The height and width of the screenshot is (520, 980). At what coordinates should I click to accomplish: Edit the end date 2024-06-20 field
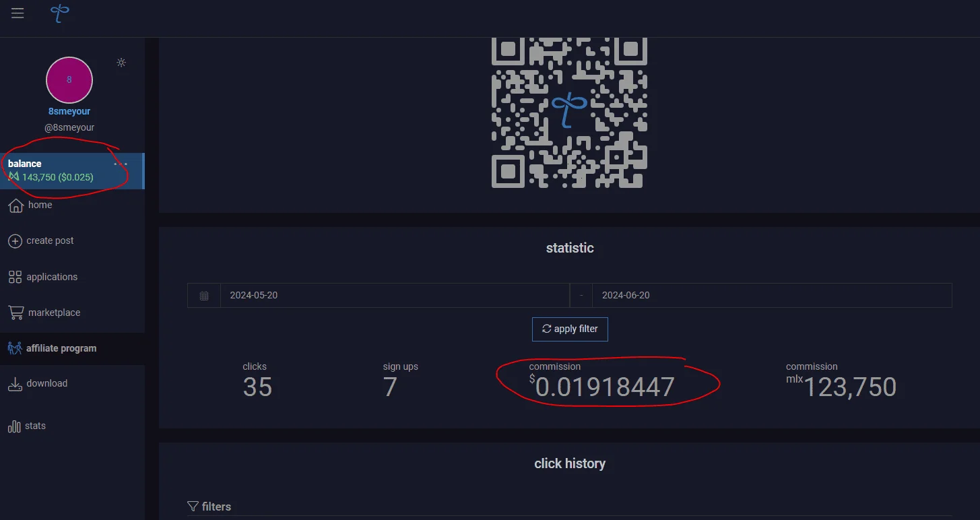tap(772, 295)
